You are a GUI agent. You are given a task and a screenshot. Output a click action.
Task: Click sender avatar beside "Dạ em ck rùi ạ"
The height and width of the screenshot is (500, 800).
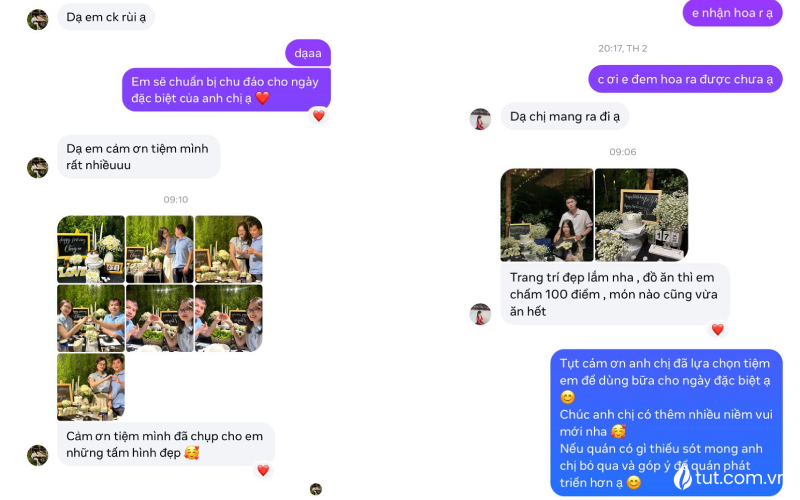coord(37,19)
